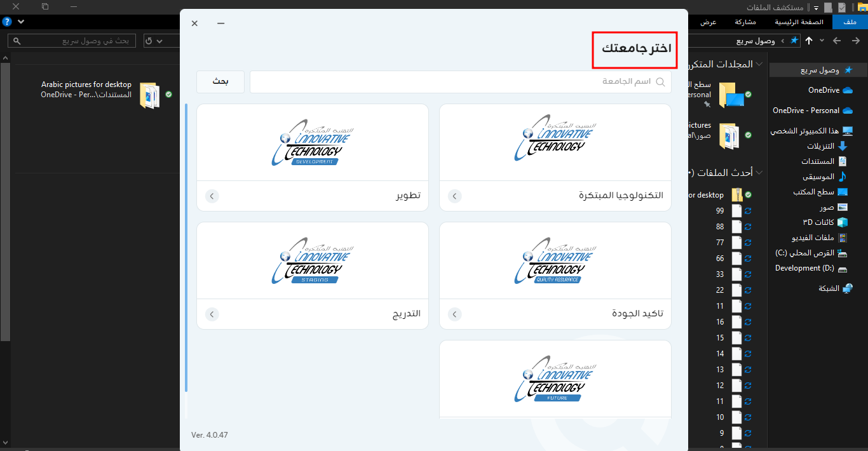Click the page icon of file 66
This screenshot has height=451, width=868.
coord(737,258)
